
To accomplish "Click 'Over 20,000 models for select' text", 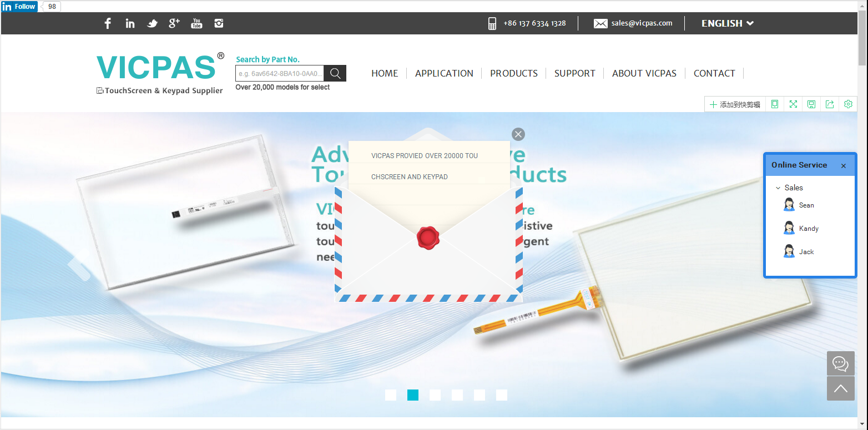I will pos(282,87).
